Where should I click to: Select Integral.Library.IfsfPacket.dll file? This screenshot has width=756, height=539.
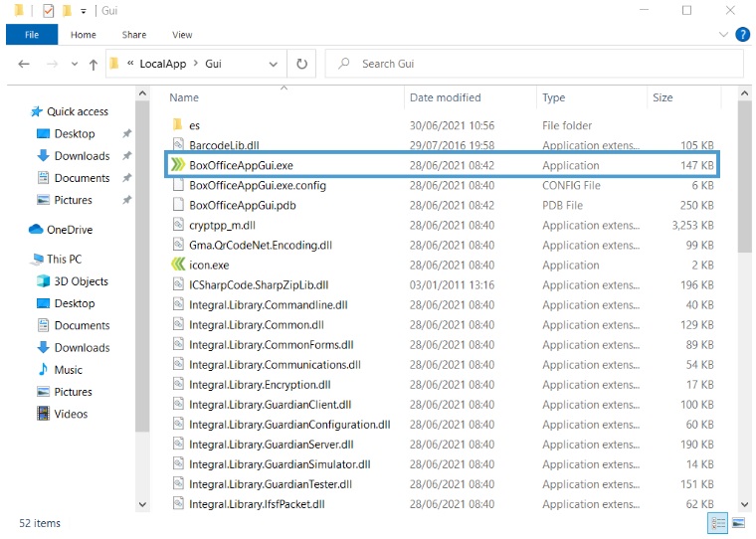click(x=257, y=504)
